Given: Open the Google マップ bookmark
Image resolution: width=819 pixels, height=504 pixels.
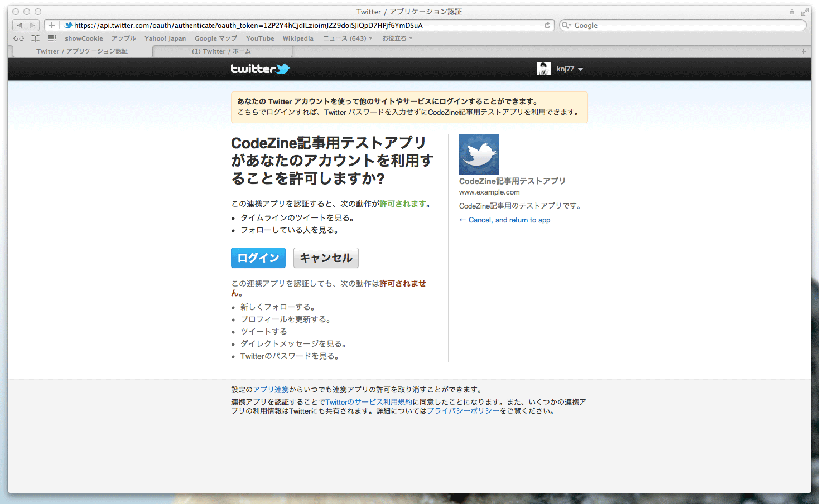Looking at the screenshot, I should click(x=216, y=38).
